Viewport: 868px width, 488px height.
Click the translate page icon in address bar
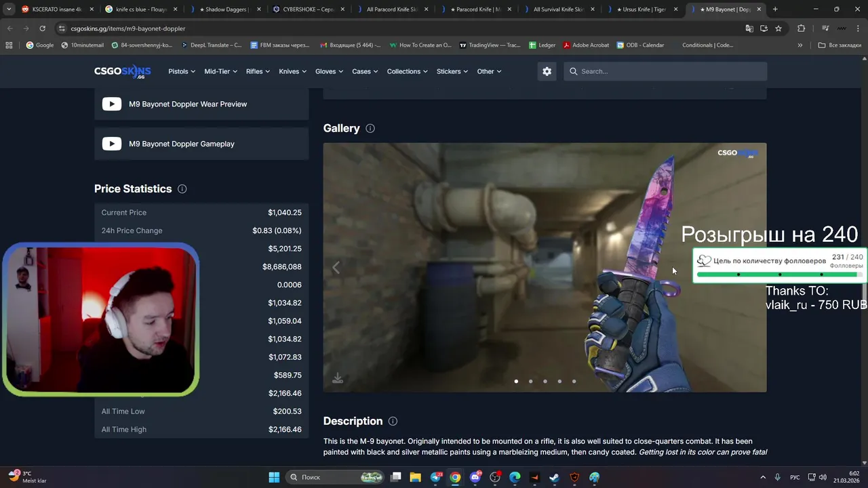click(x=749, y=28)
